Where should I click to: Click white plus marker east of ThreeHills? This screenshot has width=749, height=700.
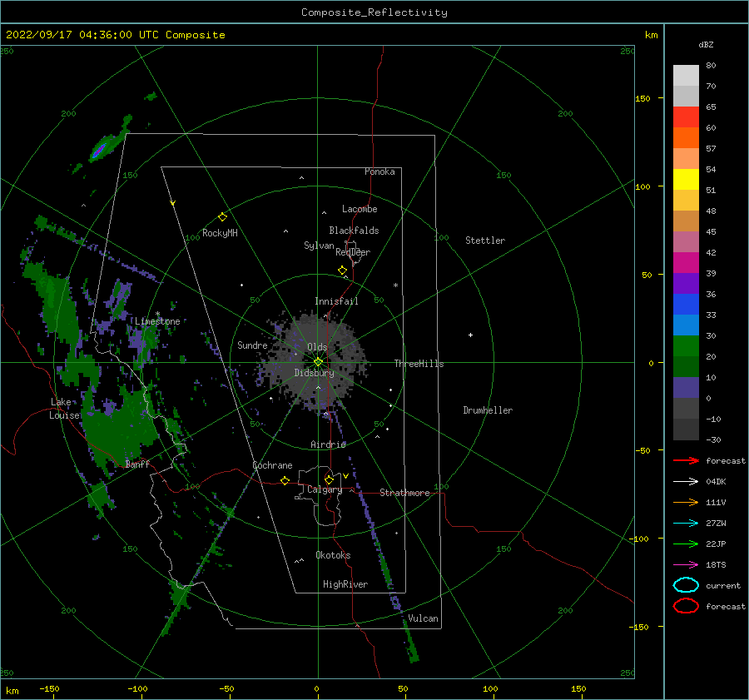[470, 335]
